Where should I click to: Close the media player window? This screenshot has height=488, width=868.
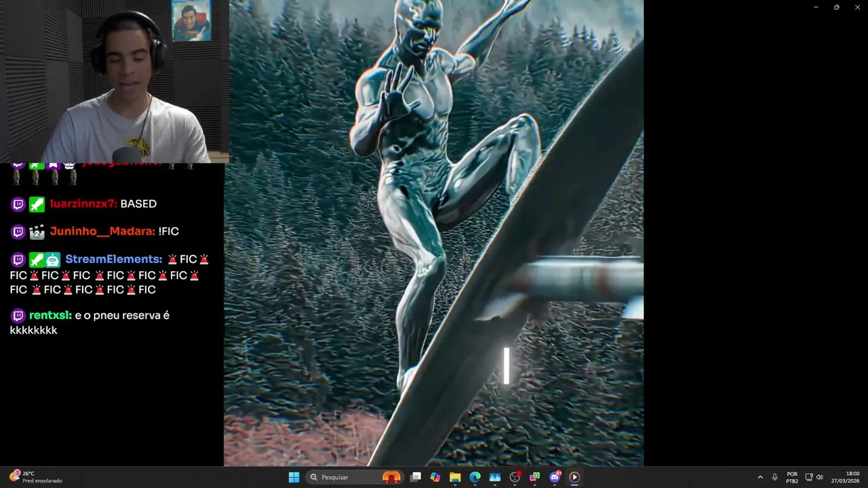click(857, 7)
